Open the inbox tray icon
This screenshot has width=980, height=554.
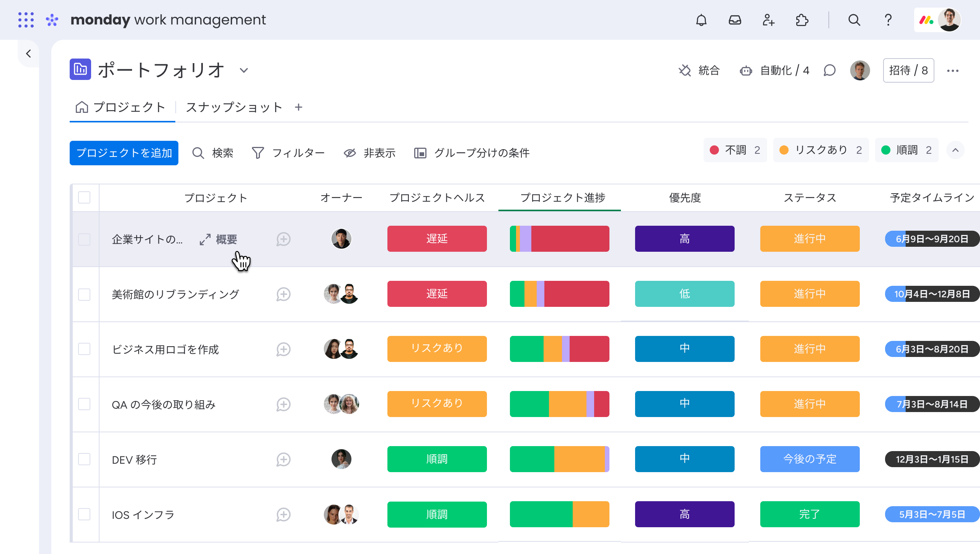[x=735, y=20]
